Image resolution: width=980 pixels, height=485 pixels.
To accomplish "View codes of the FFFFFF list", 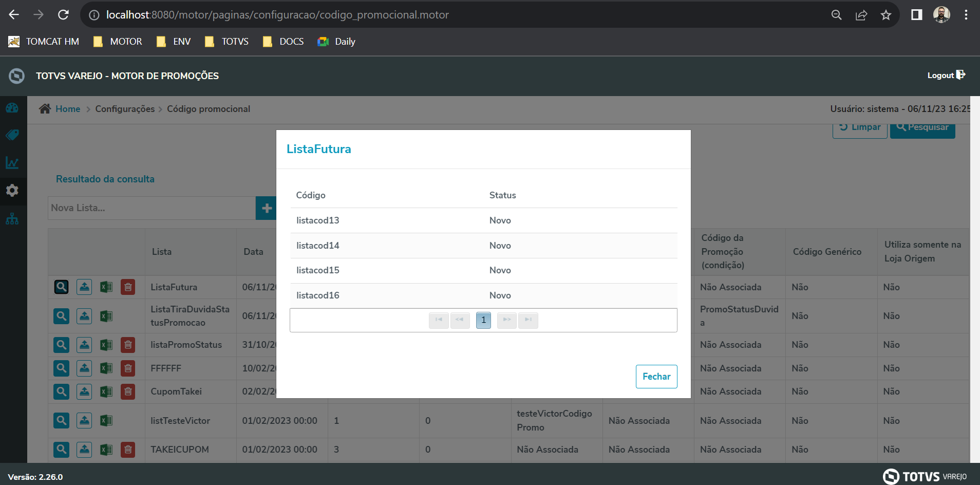I will tap(61, 368).
